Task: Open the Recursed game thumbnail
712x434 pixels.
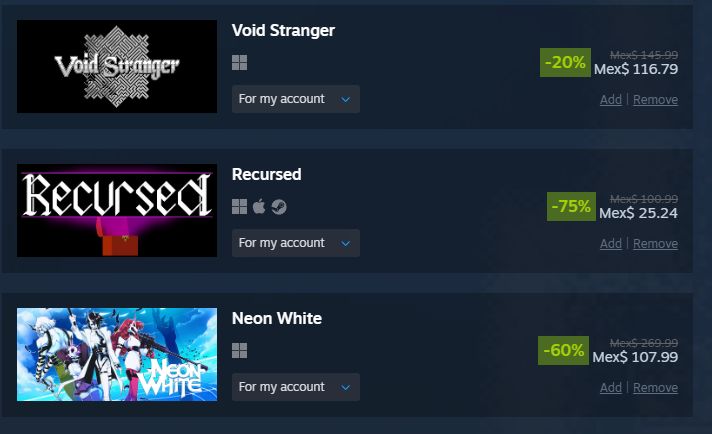Action: [117, 210]
